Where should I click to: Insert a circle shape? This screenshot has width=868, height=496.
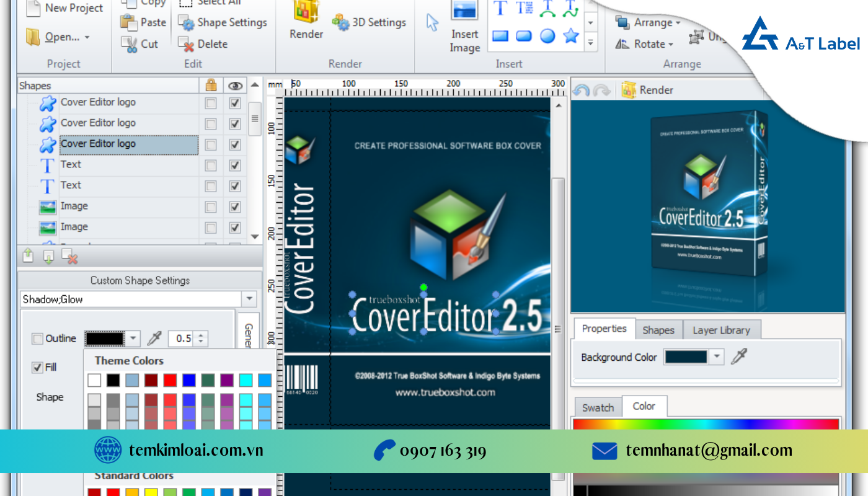click(547, 36)
